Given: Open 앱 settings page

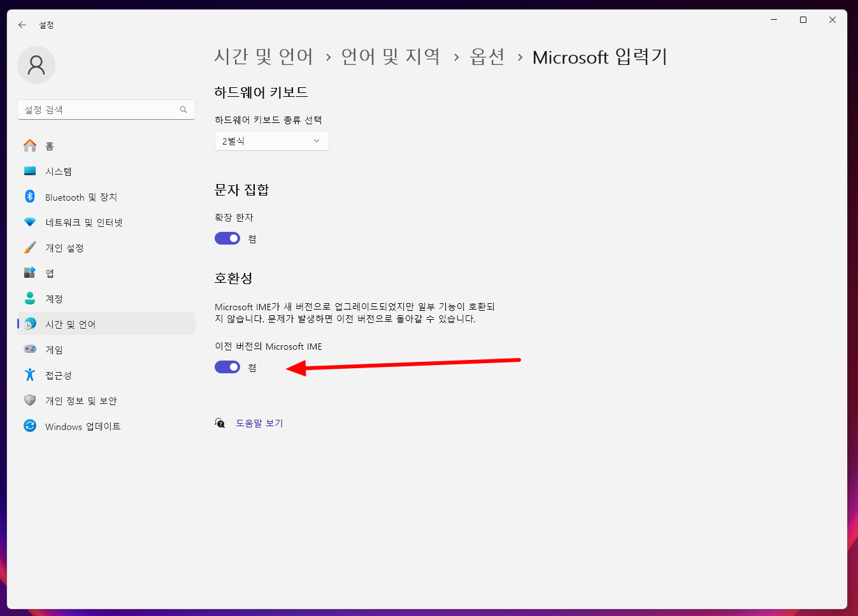Looking at the screenshot, I should 106,273.
